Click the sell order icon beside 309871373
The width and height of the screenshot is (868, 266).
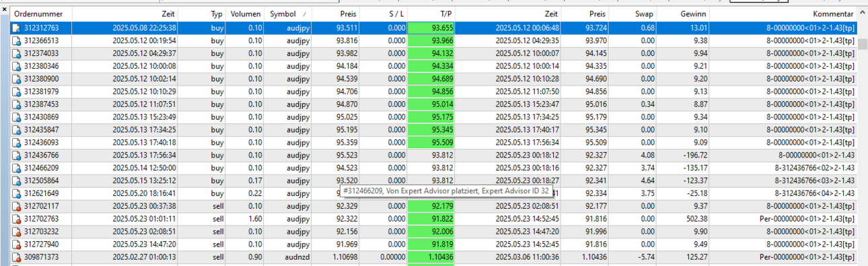click(x=16, y=258)
